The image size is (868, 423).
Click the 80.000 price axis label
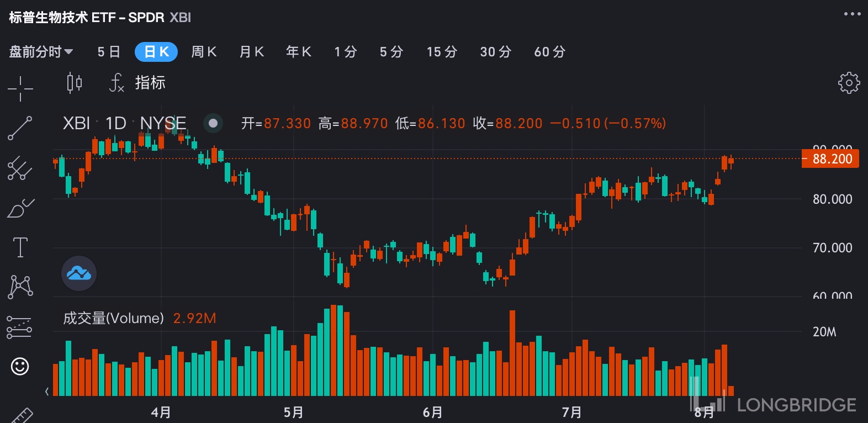pos(833,199)
